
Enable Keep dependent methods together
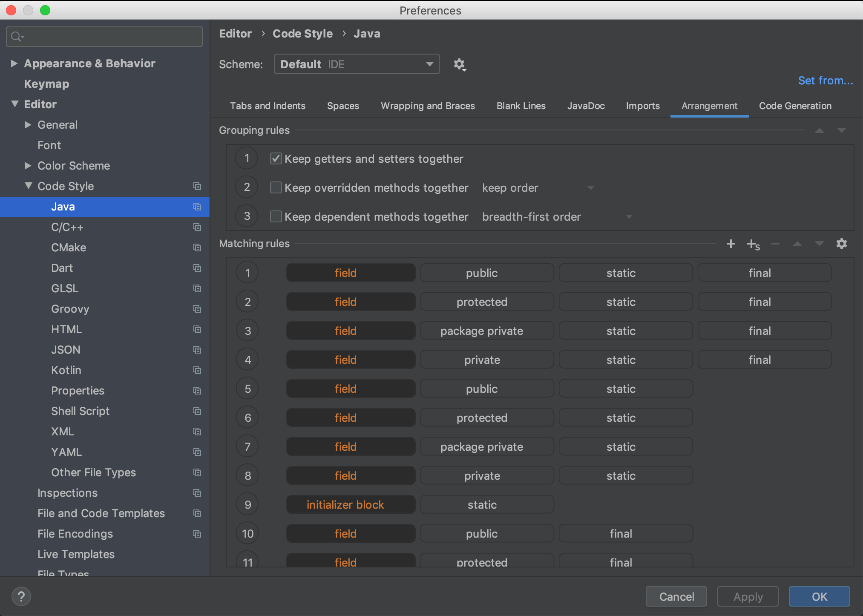coord(276,216)
